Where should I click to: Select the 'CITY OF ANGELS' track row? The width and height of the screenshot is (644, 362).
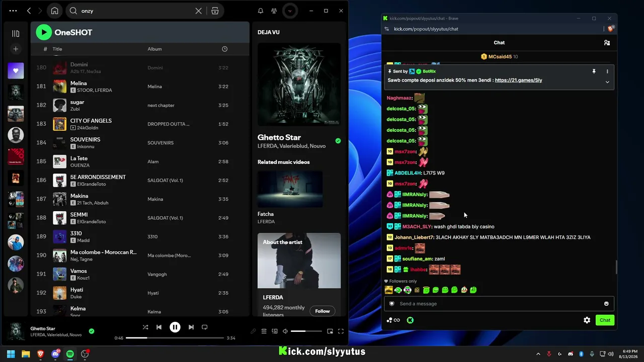click(x=140, y=124)
